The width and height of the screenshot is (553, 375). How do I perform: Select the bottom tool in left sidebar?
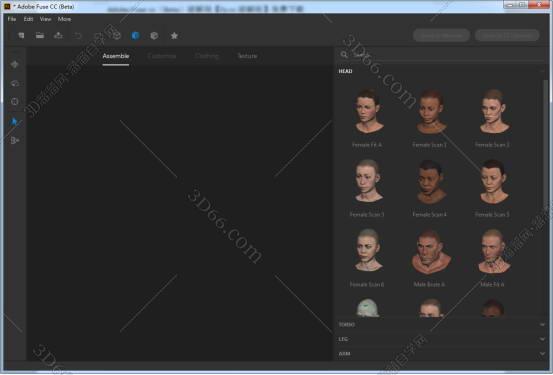tap(14, 140)
